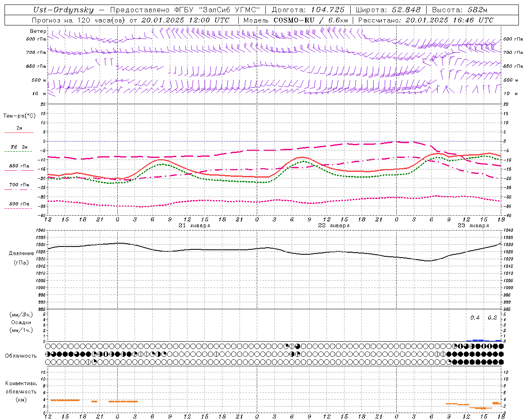This screenshot has height=420, width=525.
Task: Click the '500 м' label left of the wind panel
Action: point(39,80)
